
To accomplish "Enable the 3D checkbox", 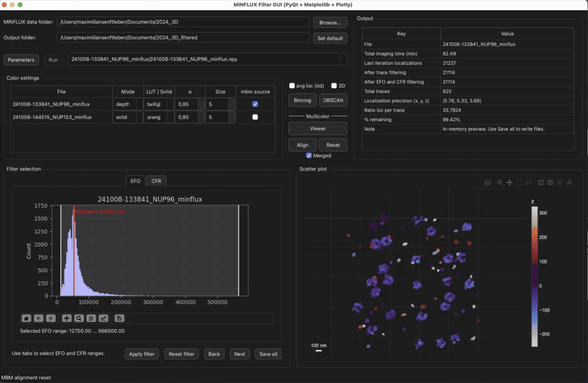I will tap(334, 86).
